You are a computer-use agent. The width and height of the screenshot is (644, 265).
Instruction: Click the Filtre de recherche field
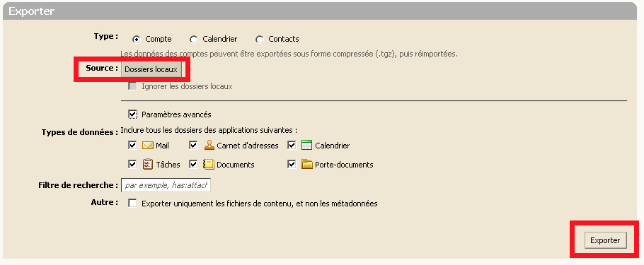click(x=166, y=185)
